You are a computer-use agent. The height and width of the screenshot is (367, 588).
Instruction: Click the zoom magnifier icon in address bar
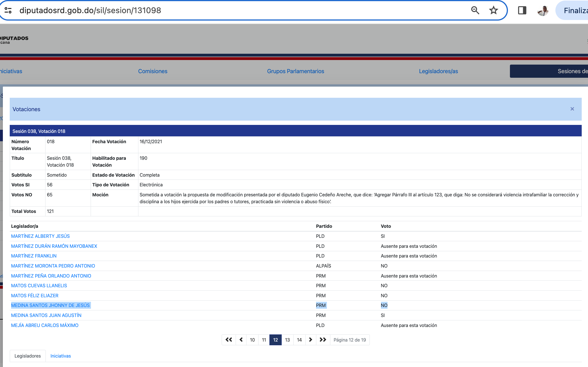(475, 11)
